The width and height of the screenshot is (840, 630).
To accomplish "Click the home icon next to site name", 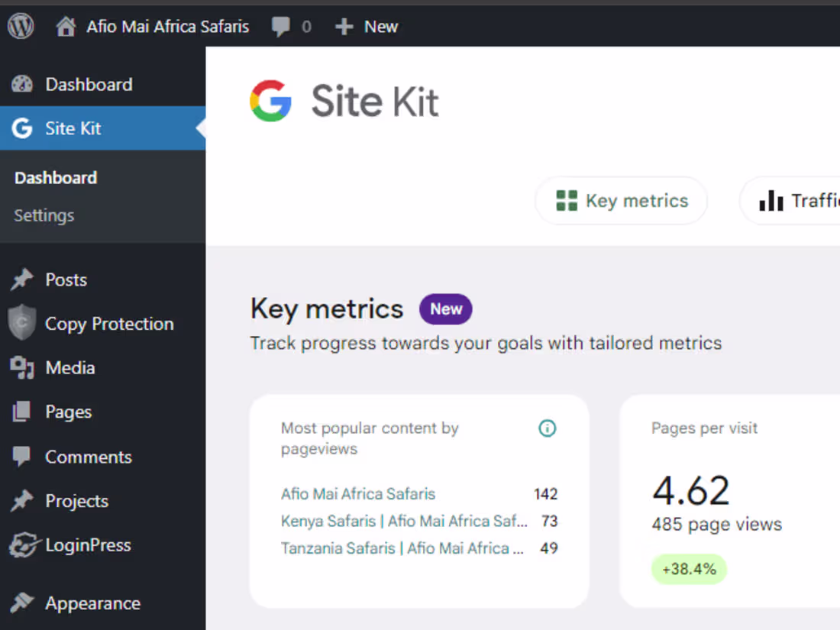I will [66, 25].
